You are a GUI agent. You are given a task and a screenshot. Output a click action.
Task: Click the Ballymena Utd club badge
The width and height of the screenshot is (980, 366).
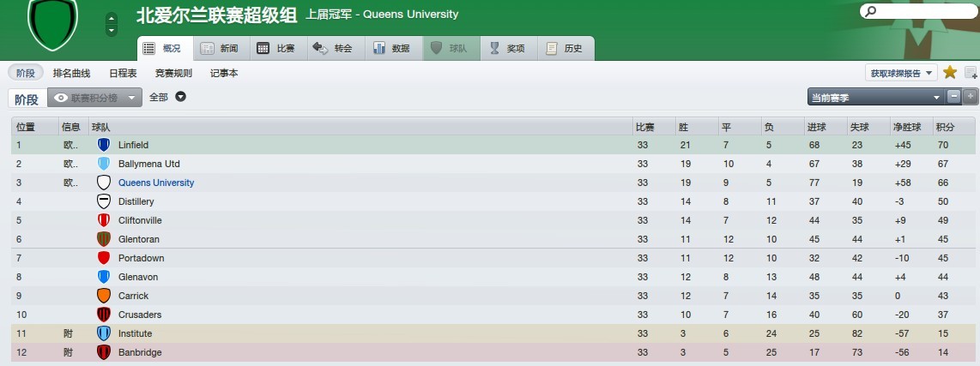(x=104, y=164)
